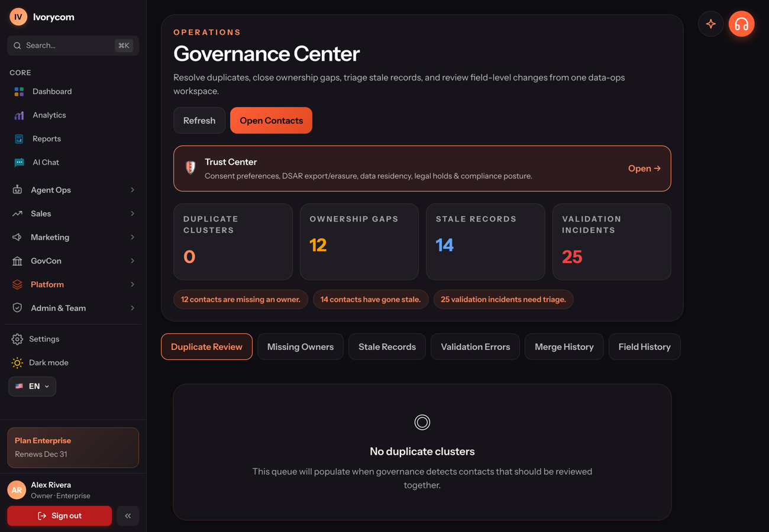
Task: Show the Merge History tab
Action: tap(564, 347)
